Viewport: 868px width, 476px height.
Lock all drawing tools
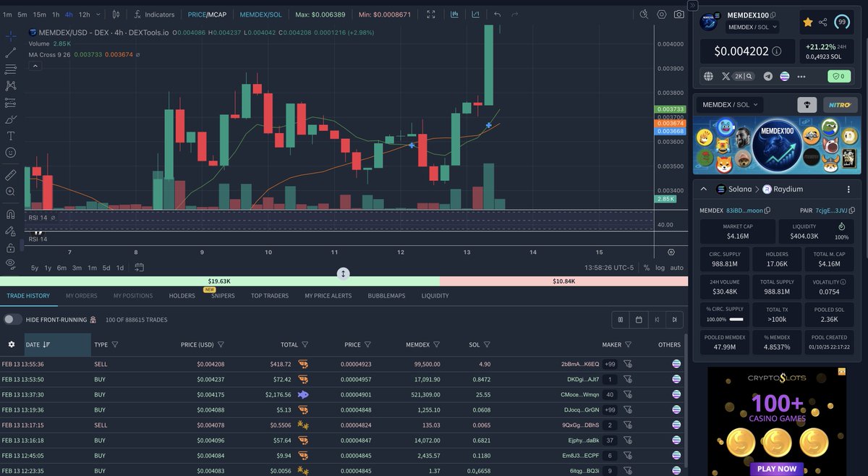11,247
